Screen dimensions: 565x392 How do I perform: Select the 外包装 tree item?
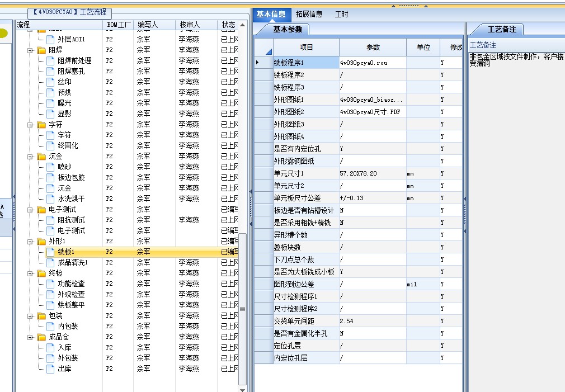68,358
